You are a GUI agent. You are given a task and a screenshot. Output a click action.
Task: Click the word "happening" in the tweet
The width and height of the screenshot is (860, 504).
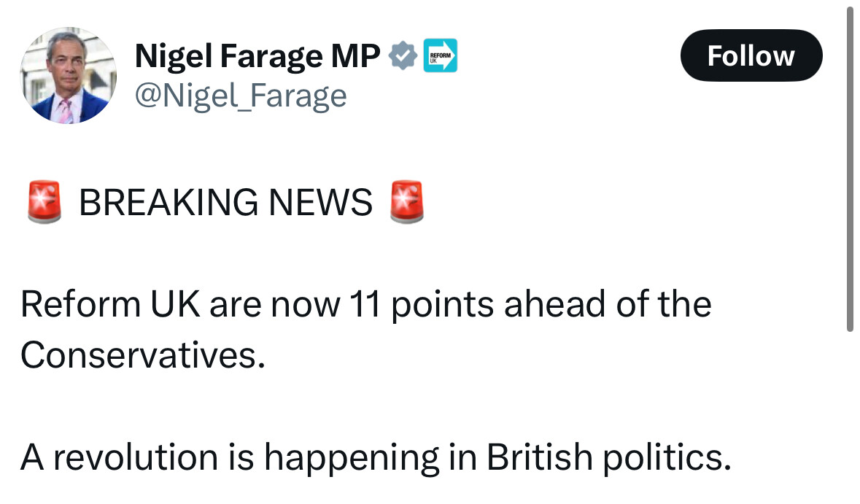[352, 458]
